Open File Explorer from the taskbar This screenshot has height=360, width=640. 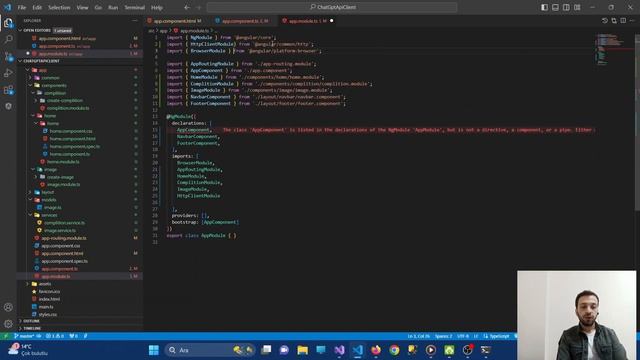click(x=302, y=350)
